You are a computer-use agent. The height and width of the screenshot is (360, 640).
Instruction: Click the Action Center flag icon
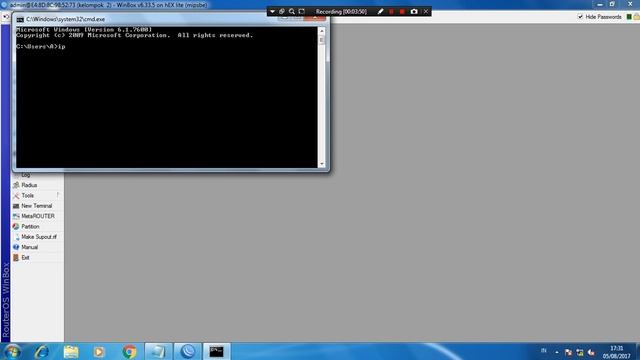pos(568,352)
